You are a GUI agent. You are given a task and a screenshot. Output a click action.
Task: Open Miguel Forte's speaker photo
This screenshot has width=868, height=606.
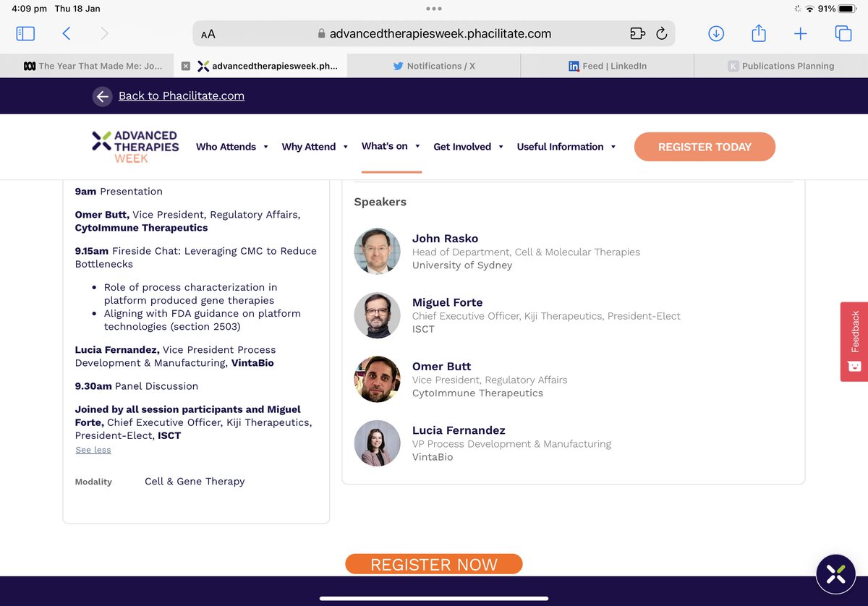click(x=377, y=315)
